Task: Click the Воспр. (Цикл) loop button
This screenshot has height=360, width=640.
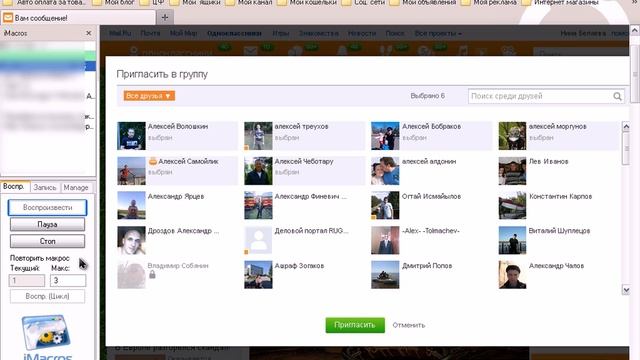Action: click(47, 296)
